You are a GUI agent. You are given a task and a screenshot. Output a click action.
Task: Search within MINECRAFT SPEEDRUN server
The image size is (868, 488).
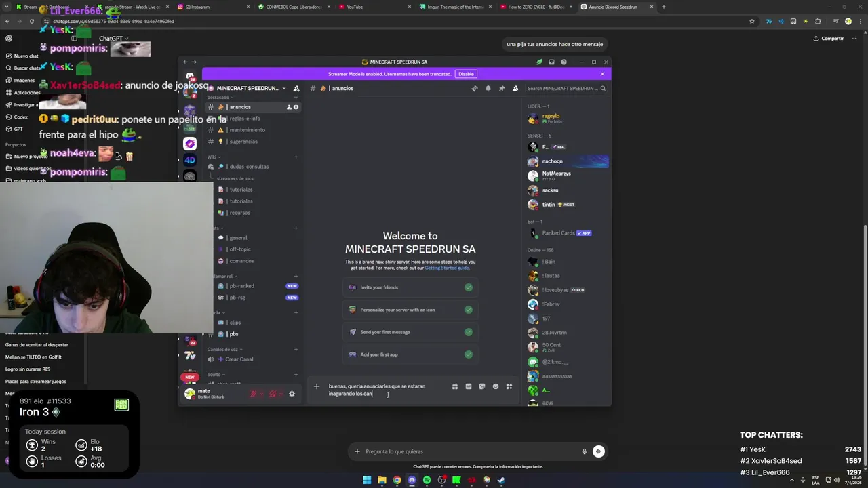pos(566,88)
